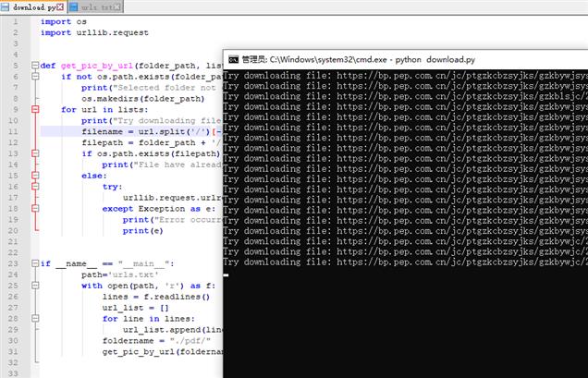The image size is (588, 378).
Task: Switch to the urls.txt tab
Action: pyautogui.click(x=95, y=7)
